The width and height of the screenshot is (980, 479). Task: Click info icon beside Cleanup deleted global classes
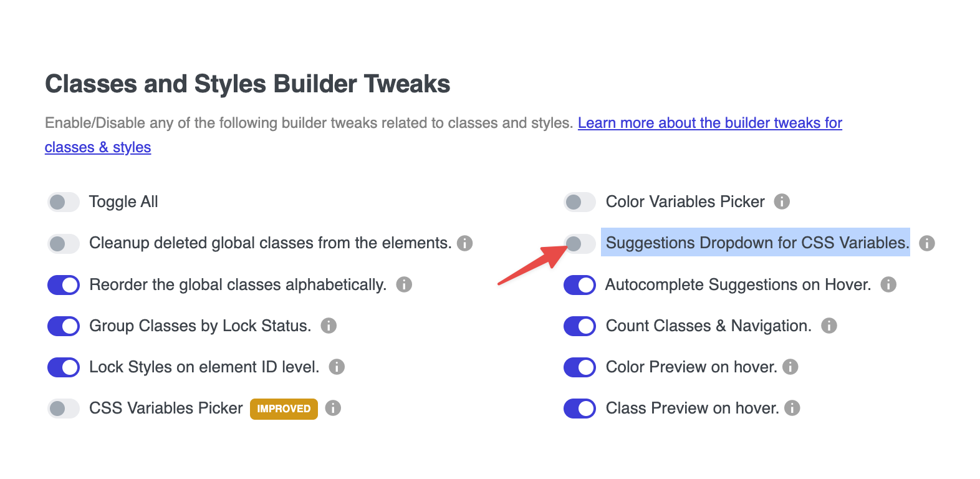465,243
